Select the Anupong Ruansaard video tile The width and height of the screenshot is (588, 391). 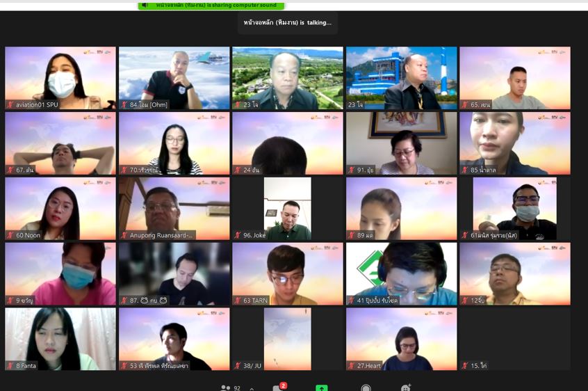coord(174,208)
